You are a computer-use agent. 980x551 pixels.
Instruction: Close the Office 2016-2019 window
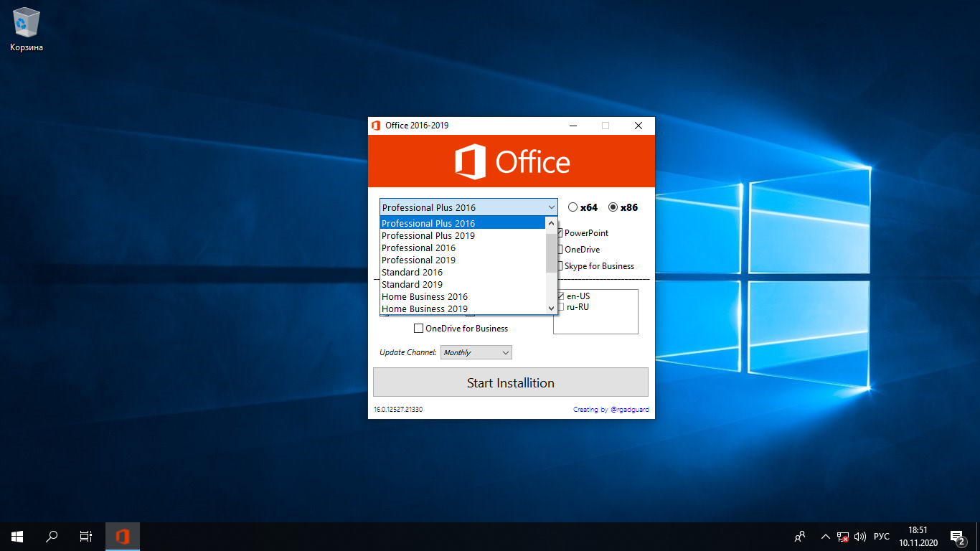(x=639, y=126)
